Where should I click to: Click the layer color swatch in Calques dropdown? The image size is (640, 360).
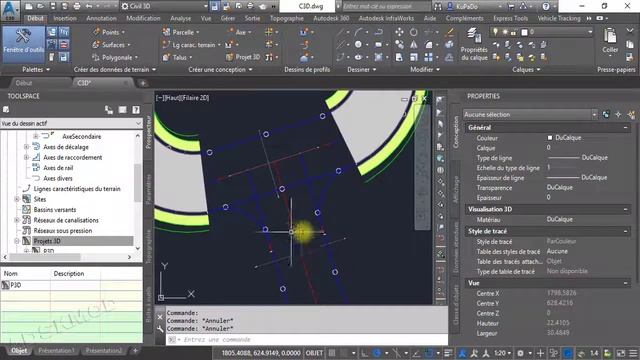(x=524, y=31)
